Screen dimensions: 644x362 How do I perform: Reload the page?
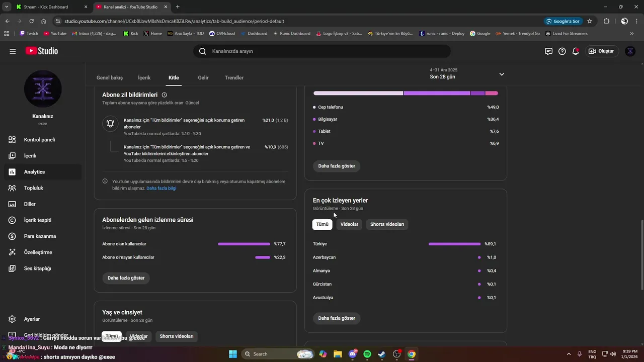coord(31,21)
